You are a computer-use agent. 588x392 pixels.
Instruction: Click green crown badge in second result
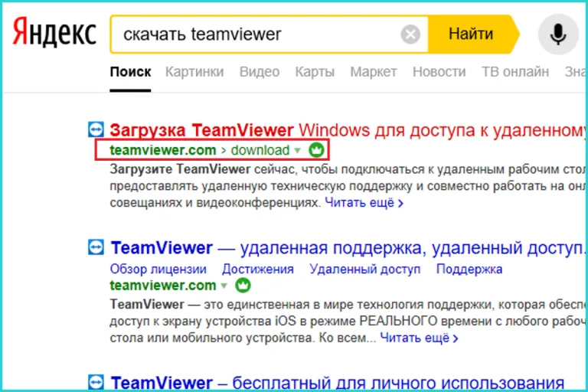243,286
